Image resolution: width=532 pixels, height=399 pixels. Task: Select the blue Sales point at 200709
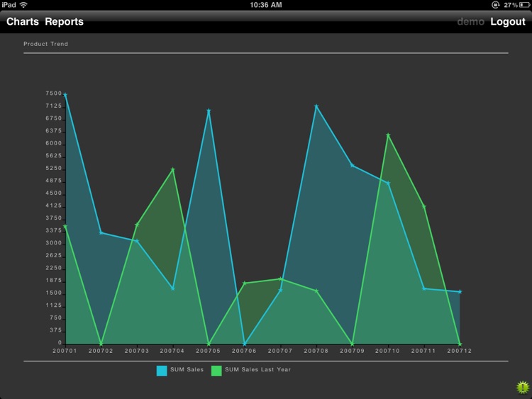[352, 165]
